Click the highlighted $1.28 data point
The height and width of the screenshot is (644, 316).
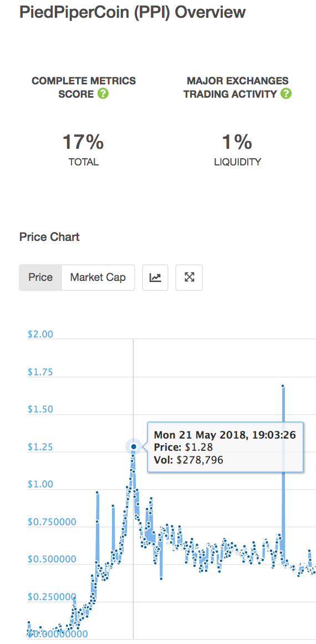point(134,446)
